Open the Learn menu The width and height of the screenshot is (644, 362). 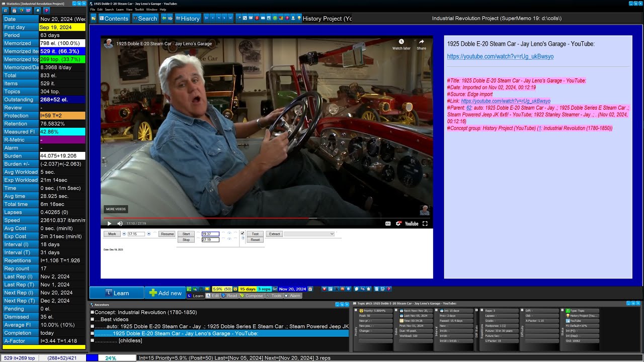point(120,10)
